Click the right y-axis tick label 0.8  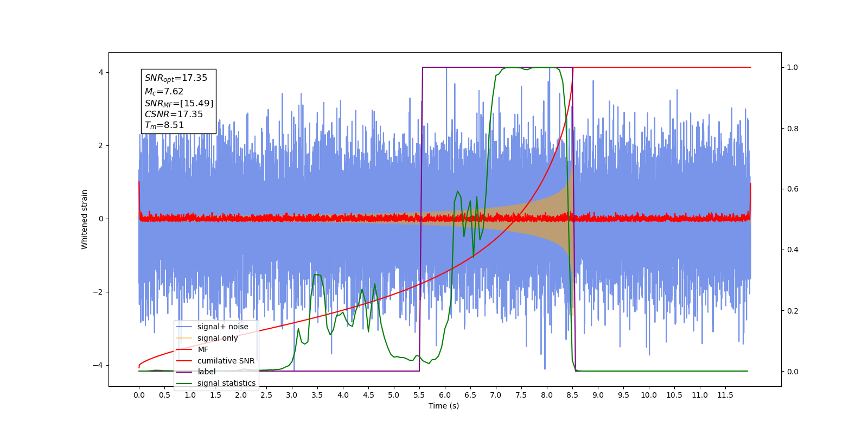[x=793, y=129]
